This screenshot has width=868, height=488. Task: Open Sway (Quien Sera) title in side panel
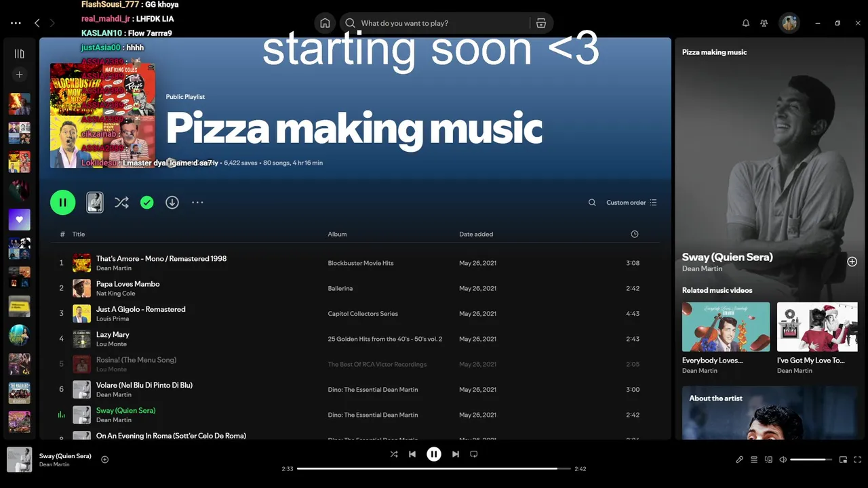click(x=727, y=257)
